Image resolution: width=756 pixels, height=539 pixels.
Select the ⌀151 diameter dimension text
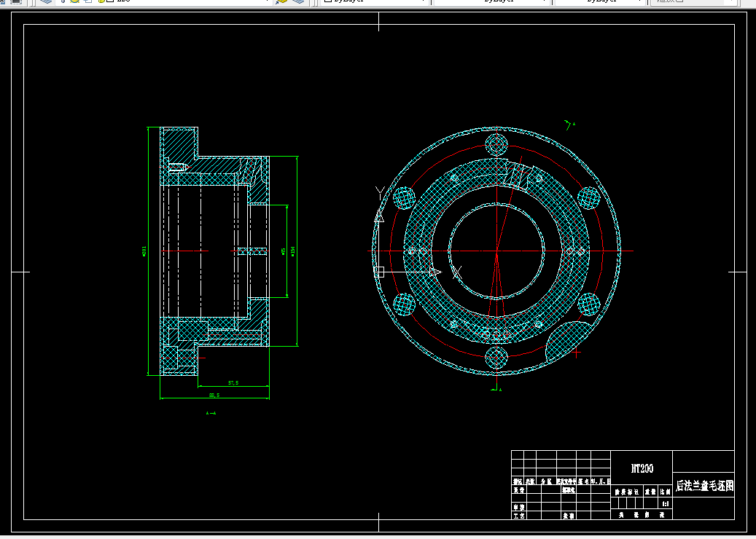[292, 251]
